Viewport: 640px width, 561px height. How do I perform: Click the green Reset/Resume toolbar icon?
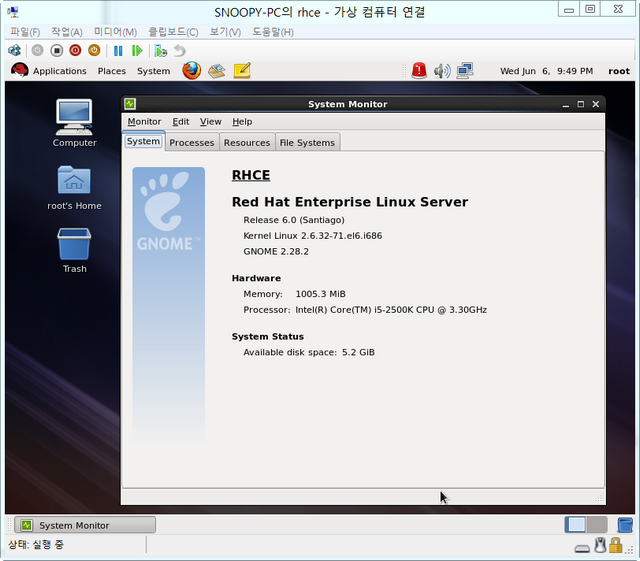coord(137,51)
